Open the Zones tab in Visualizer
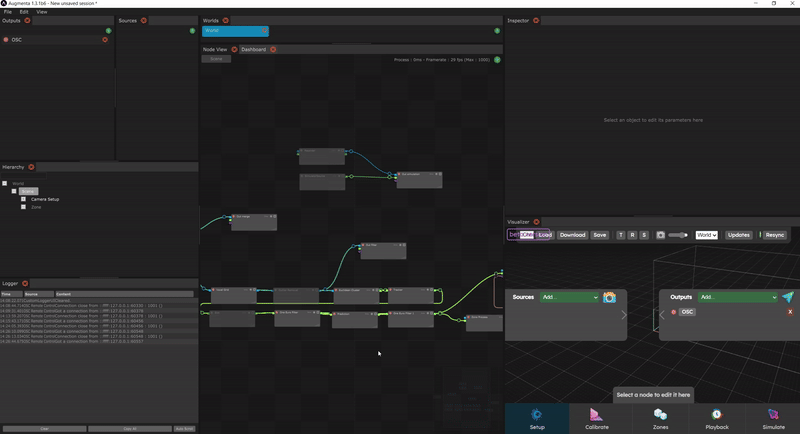Image resolution: width=800 pixels, height=434 pixels. click(x=660, y=419)
